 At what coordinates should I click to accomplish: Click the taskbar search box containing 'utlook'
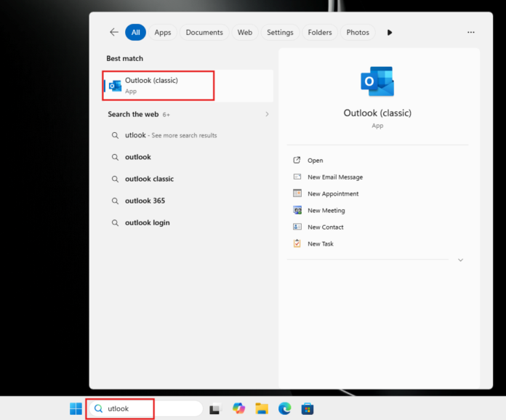click(x=146, y=408)
